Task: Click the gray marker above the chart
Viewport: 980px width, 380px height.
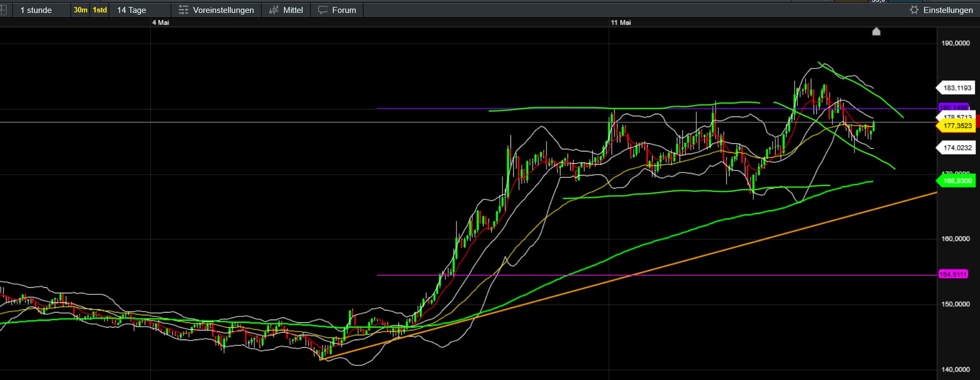Action: (x=876, y=31)
